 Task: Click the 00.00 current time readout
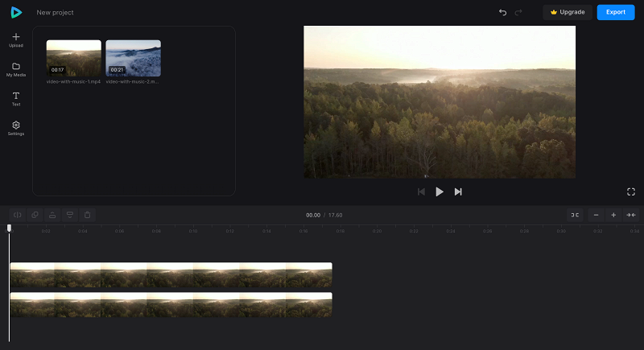pos(313,215)
